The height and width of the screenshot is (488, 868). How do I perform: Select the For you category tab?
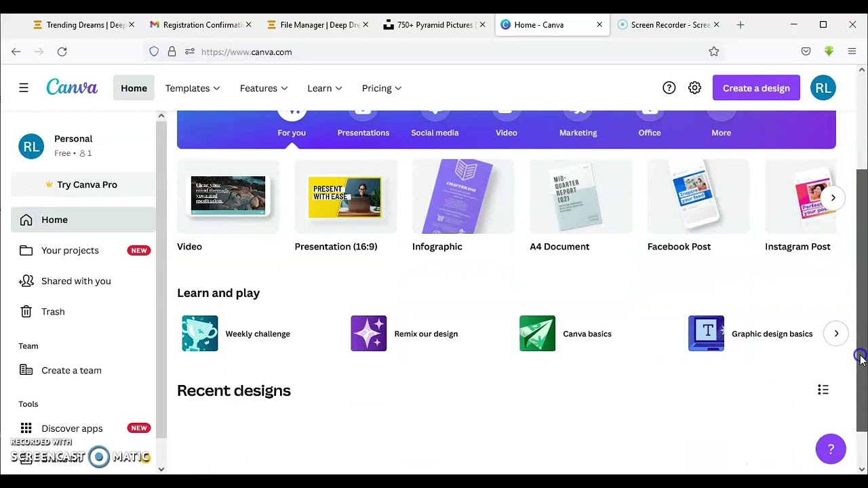[x=292, y=125]
